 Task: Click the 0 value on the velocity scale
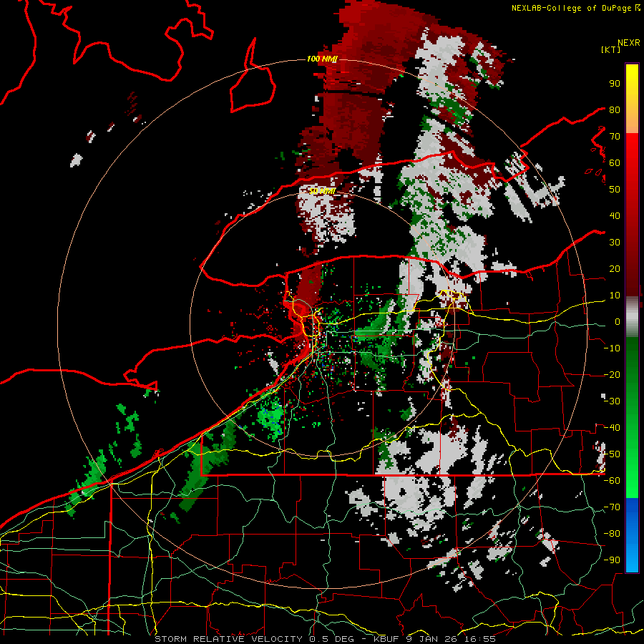tap(618, 321)
